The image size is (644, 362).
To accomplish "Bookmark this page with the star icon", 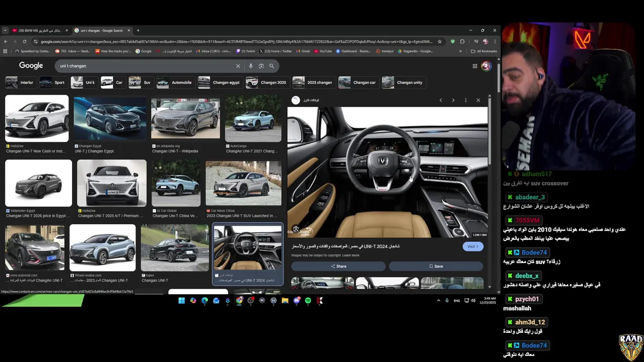I will click(x=440, y=42).
